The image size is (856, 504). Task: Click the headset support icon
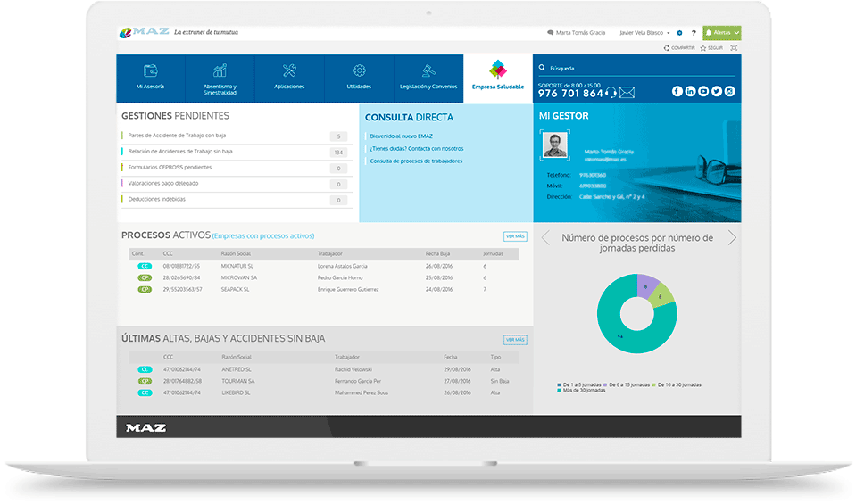pyautogui.click(x=611, y=93)
